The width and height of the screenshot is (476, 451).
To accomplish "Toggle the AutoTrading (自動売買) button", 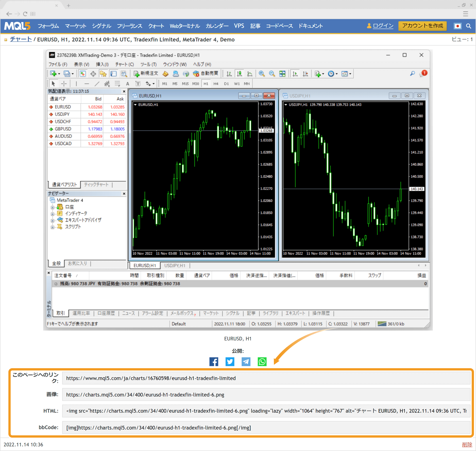I will pyautogui.click(x=206, y=74).
